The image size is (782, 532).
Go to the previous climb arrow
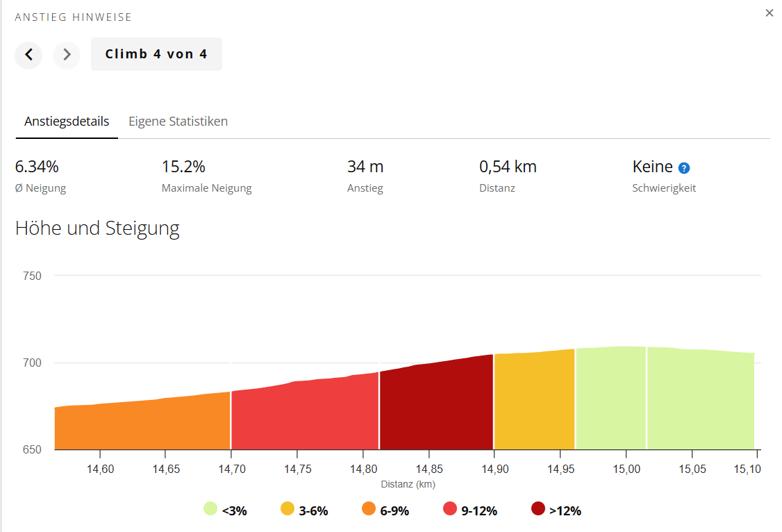click(28, 54)
